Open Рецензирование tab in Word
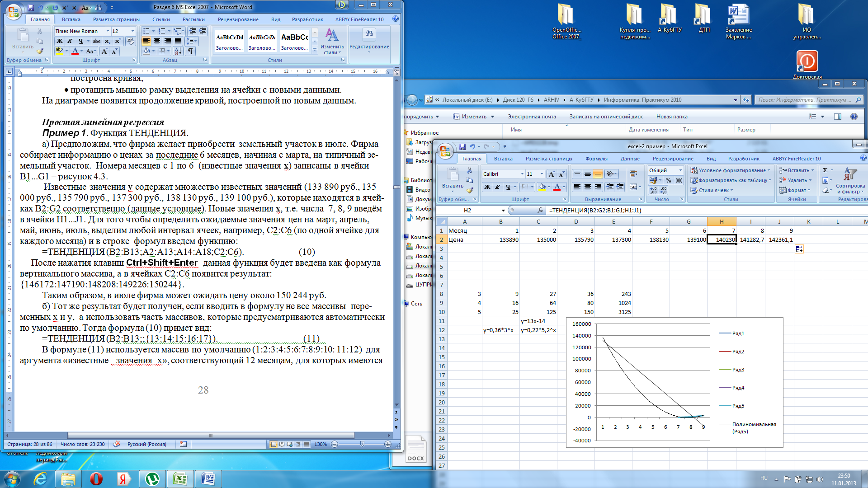This screenshot has height=488, width=868. 238,19
